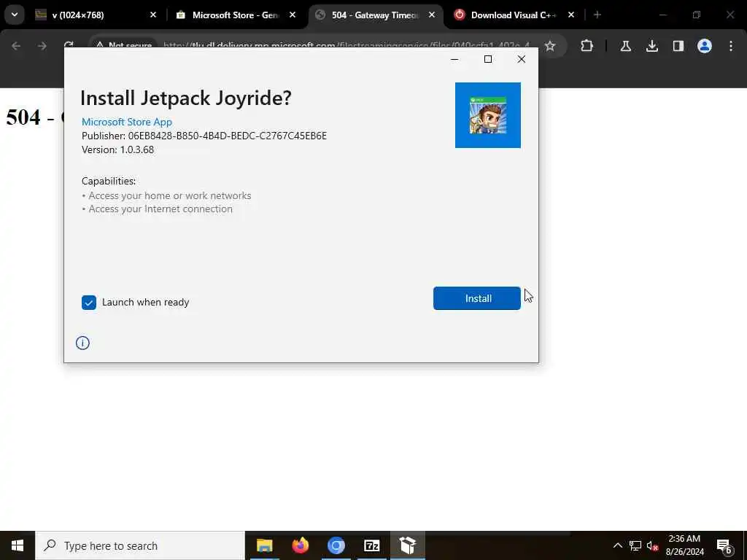Minimize the installer dialog

454,59
